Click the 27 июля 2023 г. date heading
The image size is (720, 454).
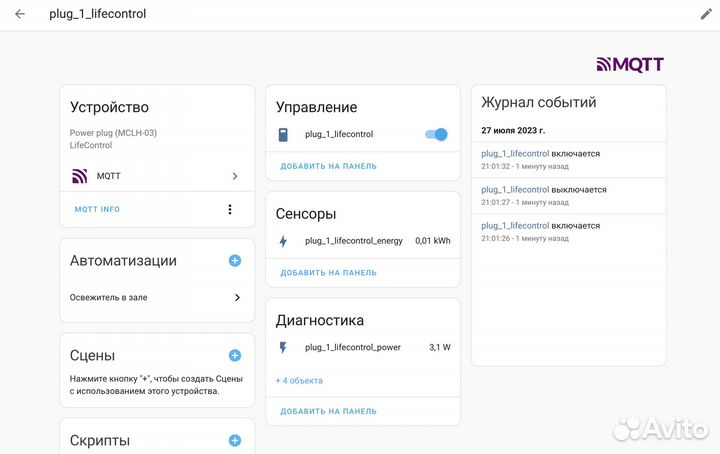pyautogui.click(x=513, y=130)
